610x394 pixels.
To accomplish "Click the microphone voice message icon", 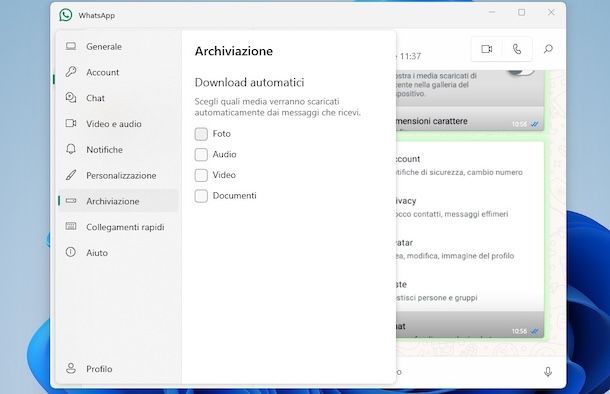I will 548,372.
